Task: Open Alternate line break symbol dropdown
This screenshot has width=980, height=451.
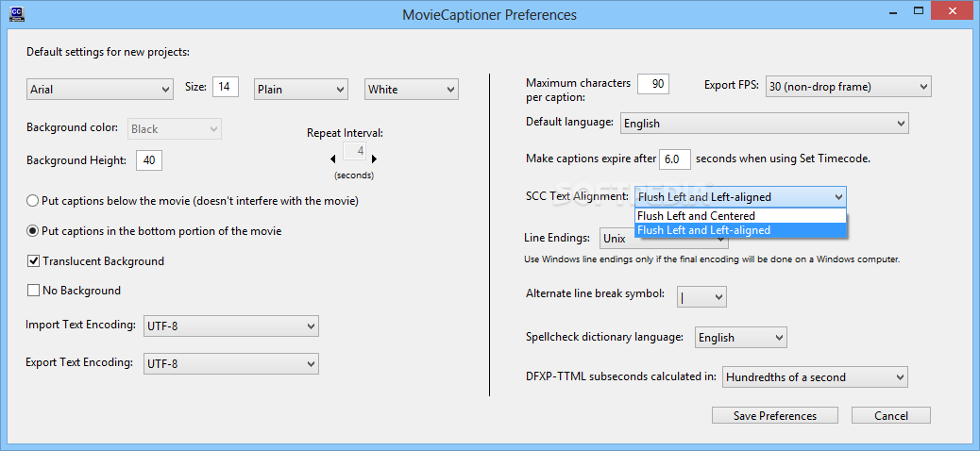Action: tap(701, 296)
